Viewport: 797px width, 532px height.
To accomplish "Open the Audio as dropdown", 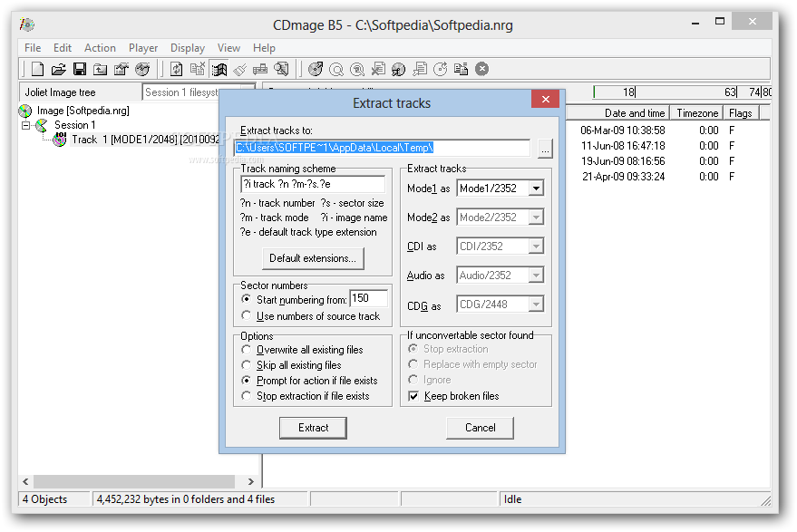I will 536,276.
